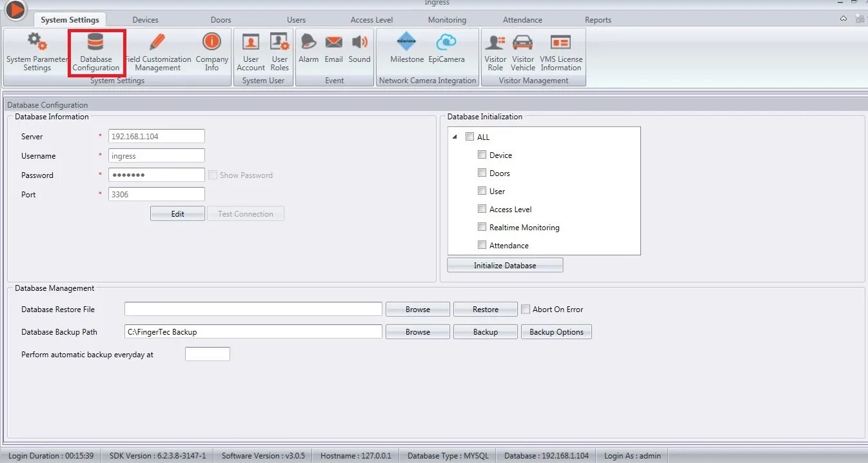The height and width of the screenshot is (463, 868).
Task: Open System Parameter Settings icon
Action: [x=37, y=43]
